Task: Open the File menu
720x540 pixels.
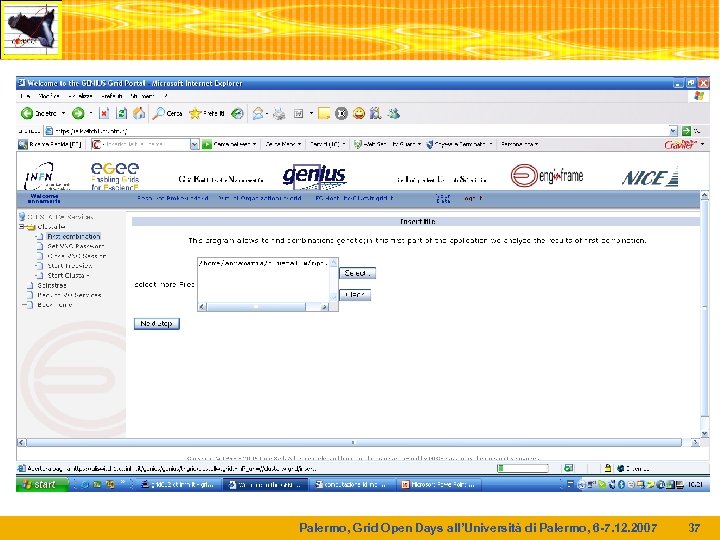Action: pos(25,96)
